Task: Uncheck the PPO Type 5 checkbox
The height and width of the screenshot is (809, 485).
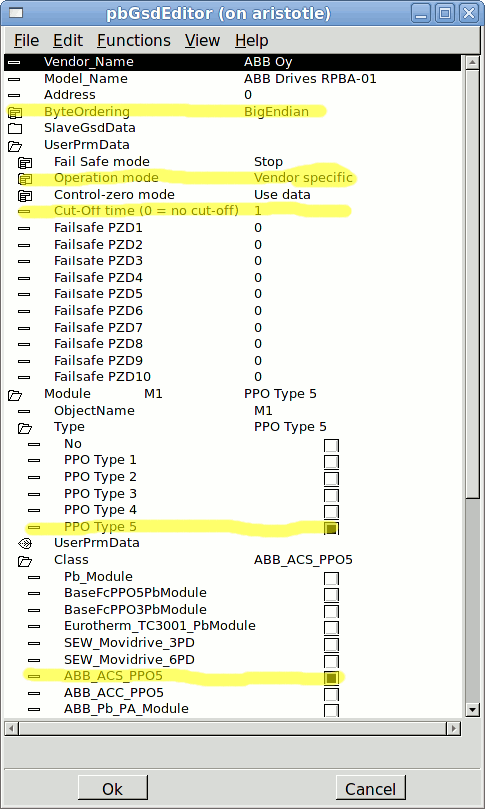Action: click(331, 528)
